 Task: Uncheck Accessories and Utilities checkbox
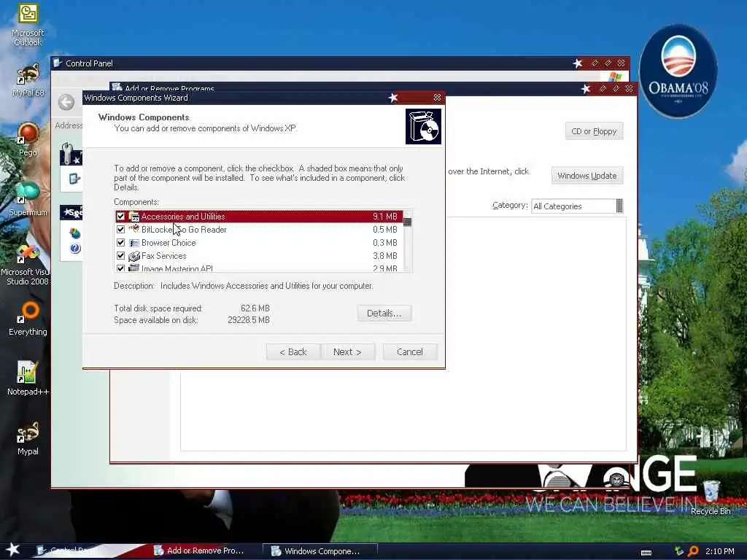click(120, 216)
